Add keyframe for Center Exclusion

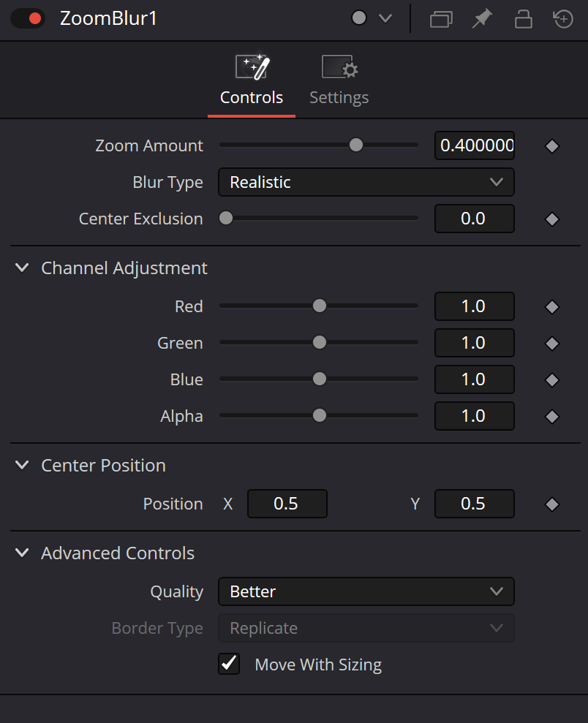pos(552,219)
